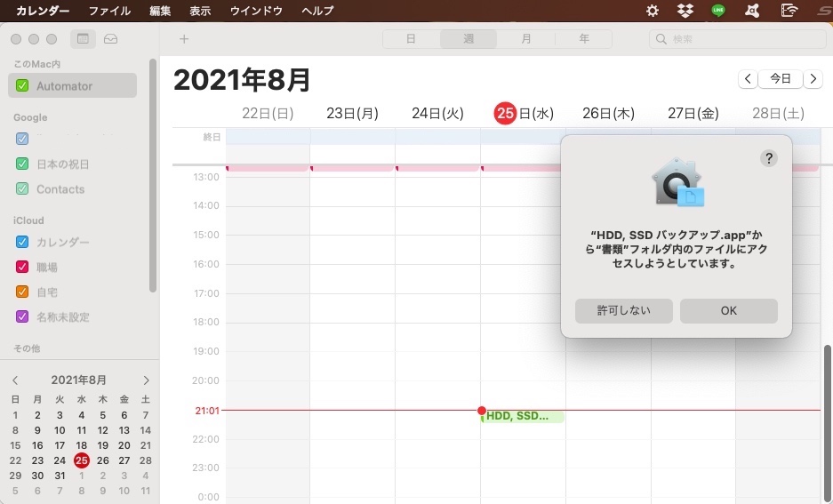Click the 2021年8月 mini calendar title
This screenshot has height=504, width=833.
(x=78, y=380)
